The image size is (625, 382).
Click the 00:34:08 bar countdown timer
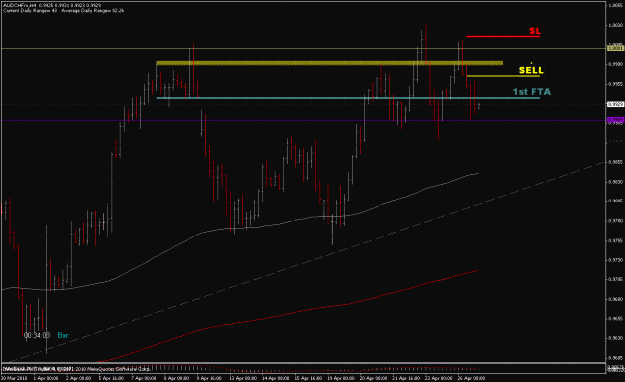(x=37, y=335)
